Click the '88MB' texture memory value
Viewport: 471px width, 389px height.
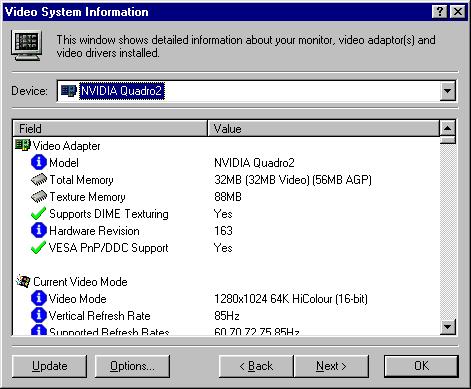(228, 197)
